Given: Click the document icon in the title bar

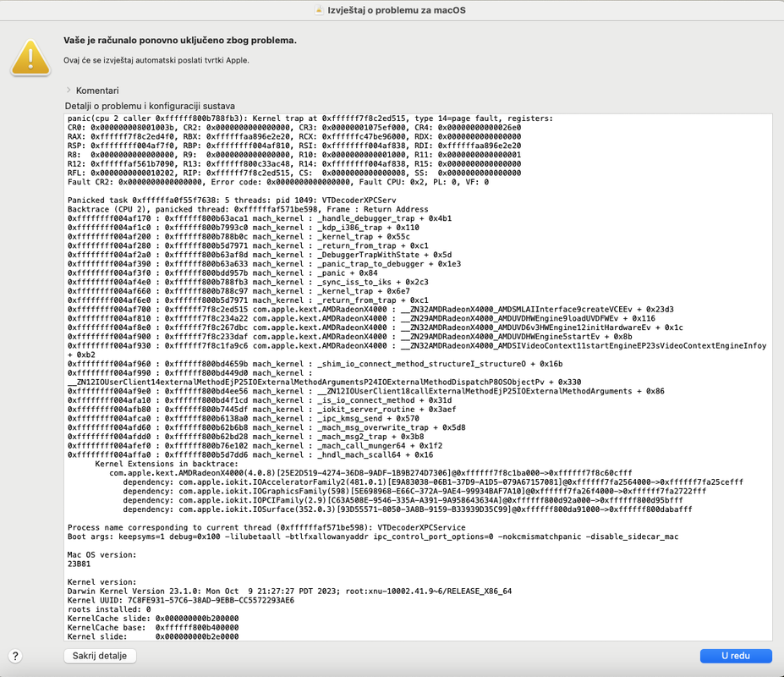Looking at the screenshot, I should [319, 10].
